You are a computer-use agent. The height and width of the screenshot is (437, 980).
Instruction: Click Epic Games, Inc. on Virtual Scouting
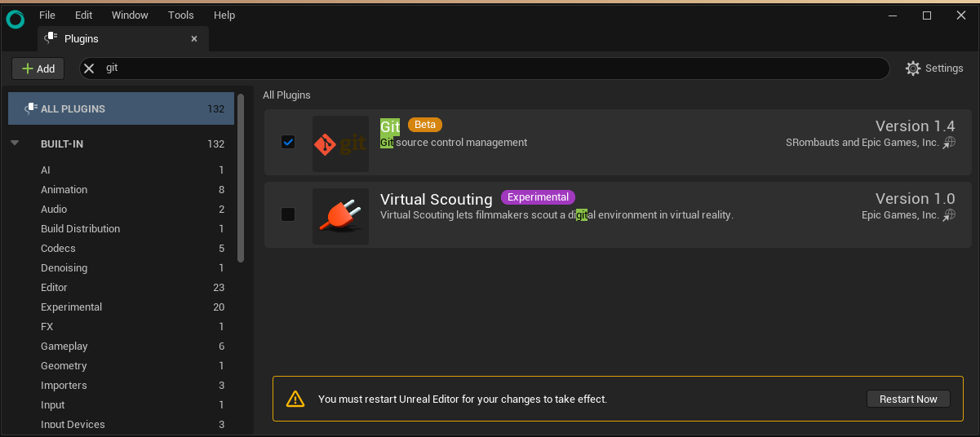[x=900, y=215]
